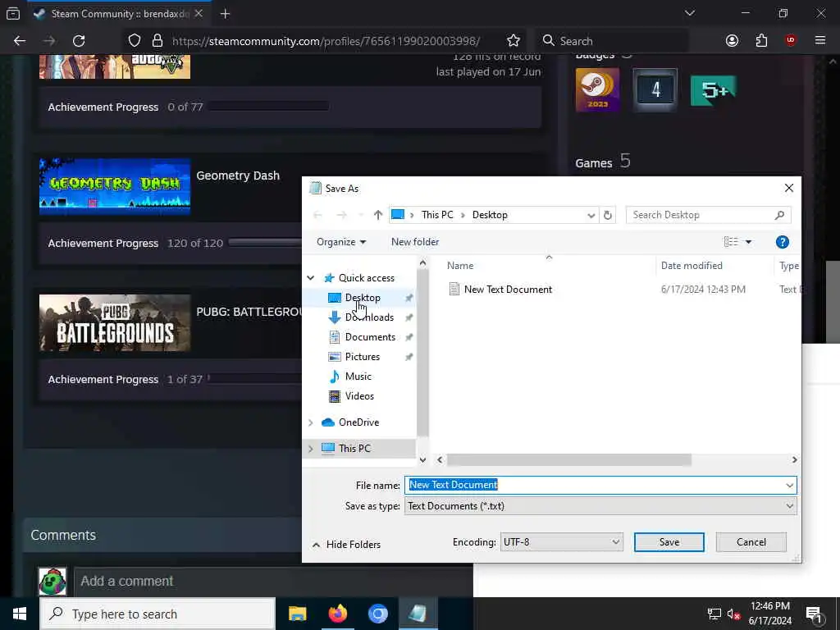
Task: Open the muted volume tray icon
Action: pos(733,614)
